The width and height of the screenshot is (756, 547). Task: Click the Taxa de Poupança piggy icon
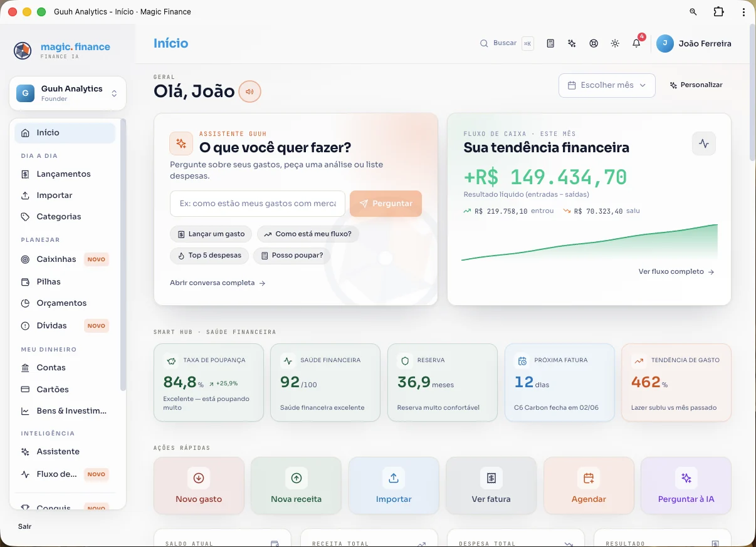coord(171,361)
